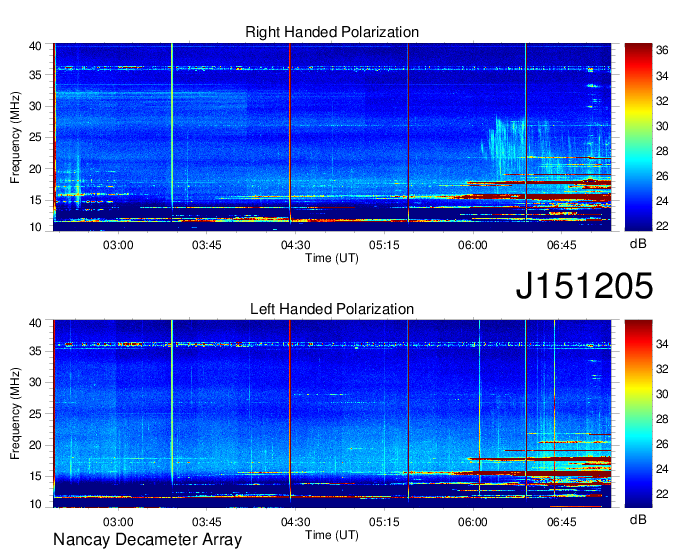Click "04:30" time tick of Left Handed plot
The width and height of the screenshot is (680, 552).
[x=295, y=522]
